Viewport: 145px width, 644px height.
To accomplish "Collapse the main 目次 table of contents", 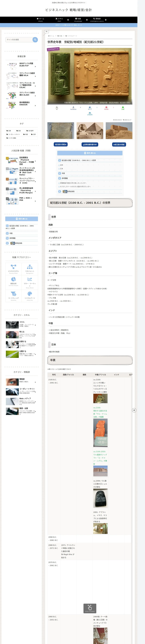I will [90, 153].
